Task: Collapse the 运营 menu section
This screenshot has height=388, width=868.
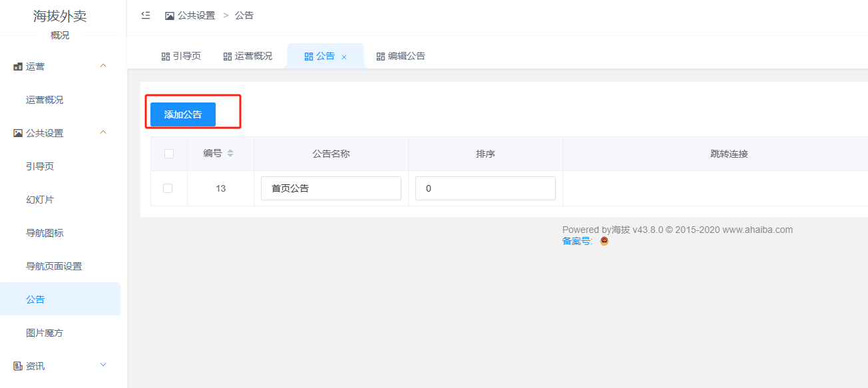Action: click(103, 66)
